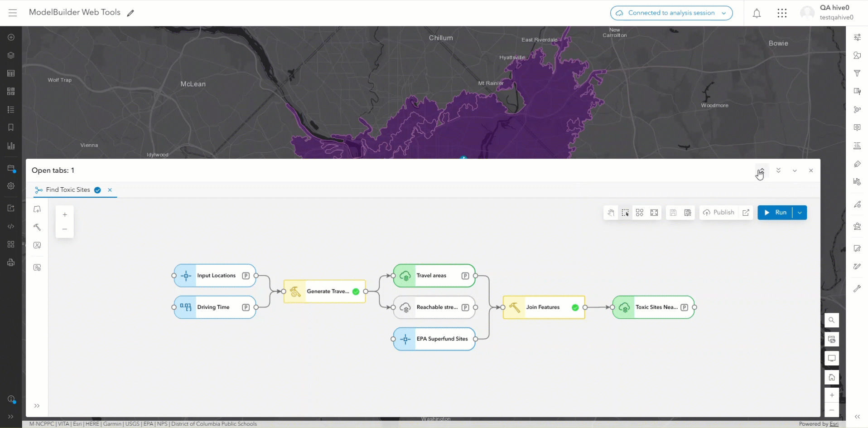Screen dimensions: 868x428
Task: Apply auto layout to the model diagram
Action: click(640, 212)
